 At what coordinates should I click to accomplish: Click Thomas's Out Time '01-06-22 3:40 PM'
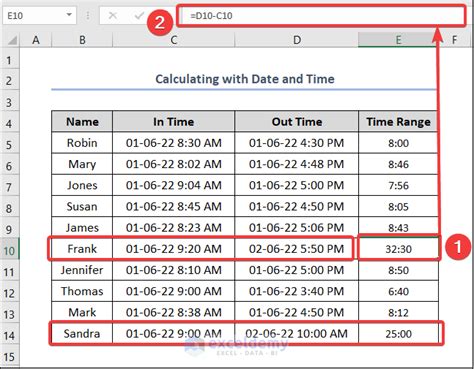[x=297, y=291]
